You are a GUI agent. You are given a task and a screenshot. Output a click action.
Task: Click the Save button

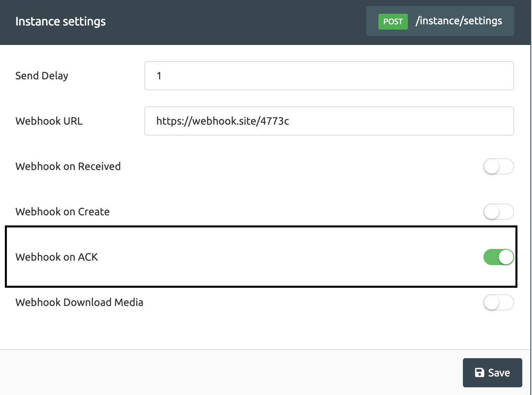(x=492, y=372)
